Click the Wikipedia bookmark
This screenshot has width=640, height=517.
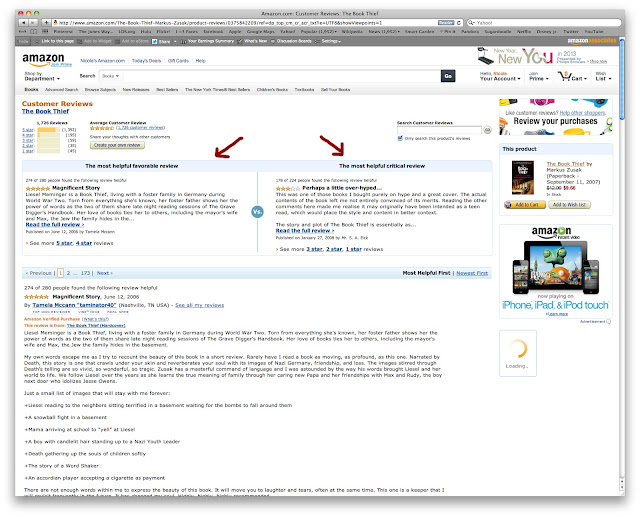point(352,31)
